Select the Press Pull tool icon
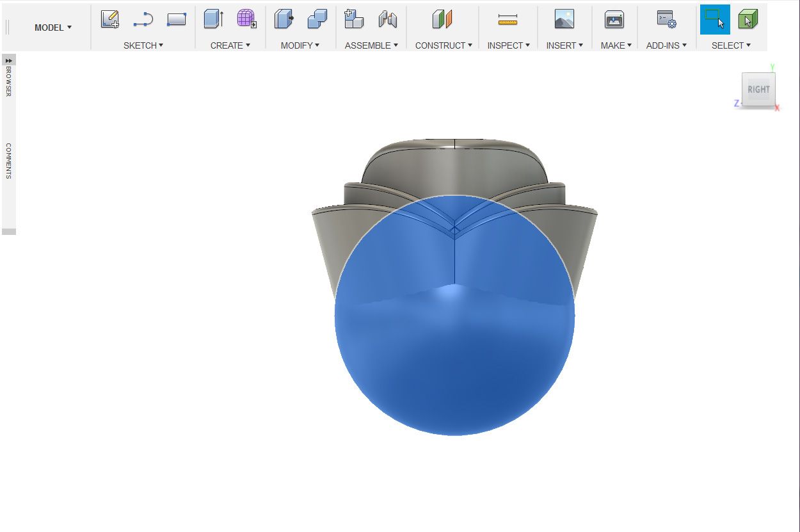 [x=284, y=19]
